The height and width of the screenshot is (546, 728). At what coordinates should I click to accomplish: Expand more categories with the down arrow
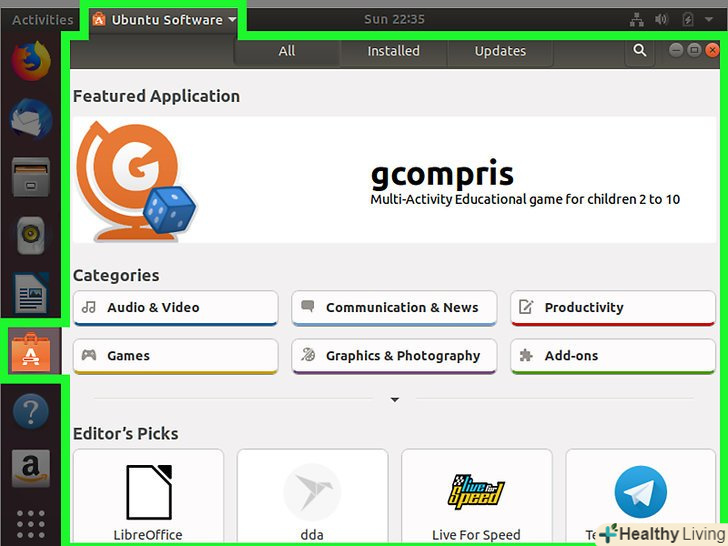(395, 399)
